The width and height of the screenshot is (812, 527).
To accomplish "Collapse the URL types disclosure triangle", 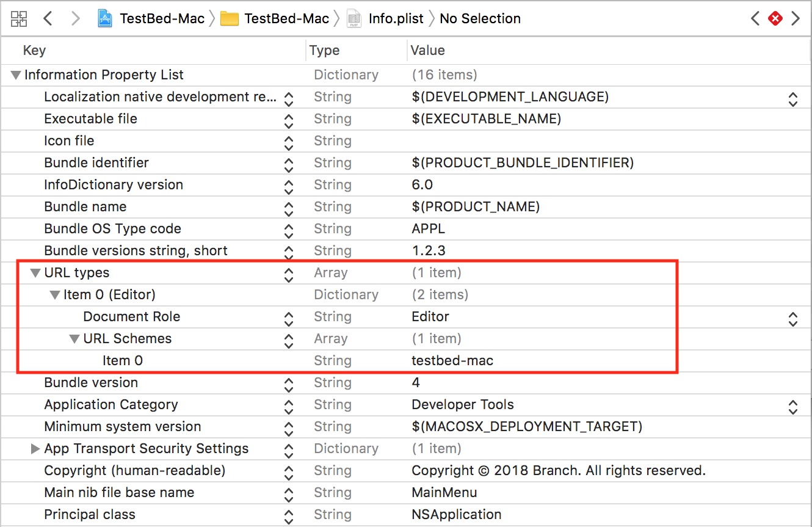I will [35, 273].
